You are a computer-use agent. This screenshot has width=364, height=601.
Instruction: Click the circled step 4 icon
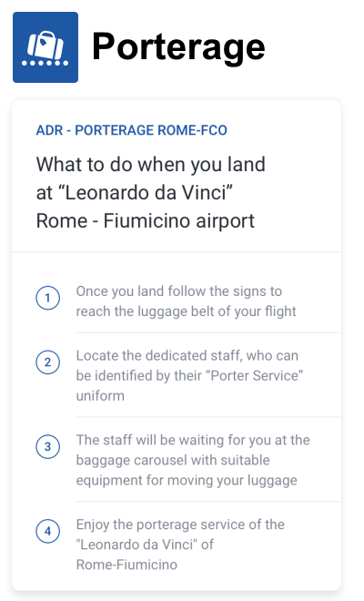tap(48, 531)
